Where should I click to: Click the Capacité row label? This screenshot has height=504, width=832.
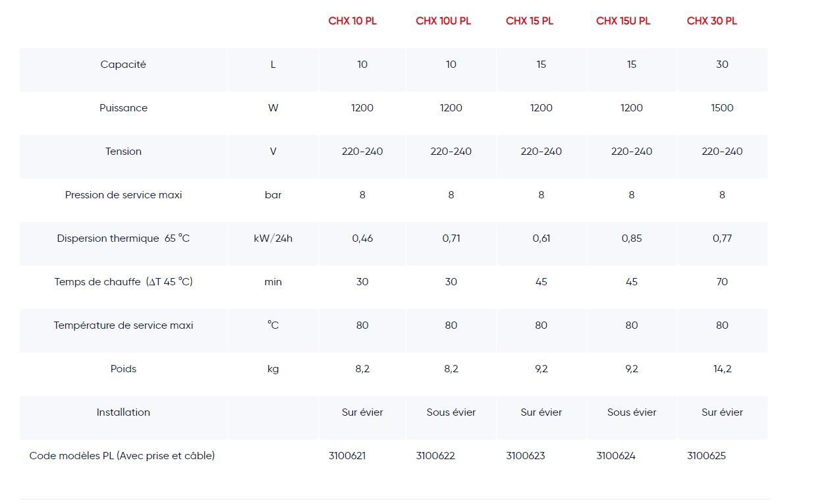123,65
